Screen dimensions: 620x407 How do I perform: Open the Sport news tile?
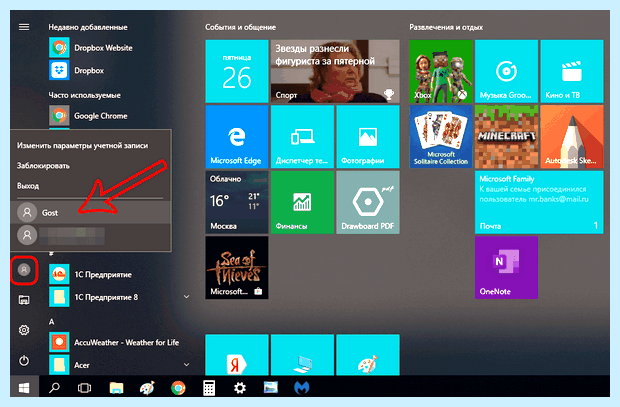point(335,71)
